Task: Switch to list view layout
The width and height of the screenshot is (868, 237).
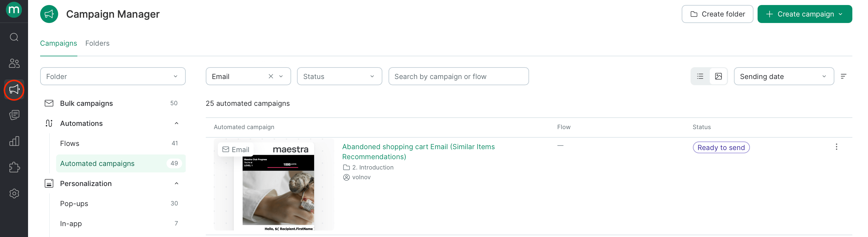Action: tap(700, 76)
